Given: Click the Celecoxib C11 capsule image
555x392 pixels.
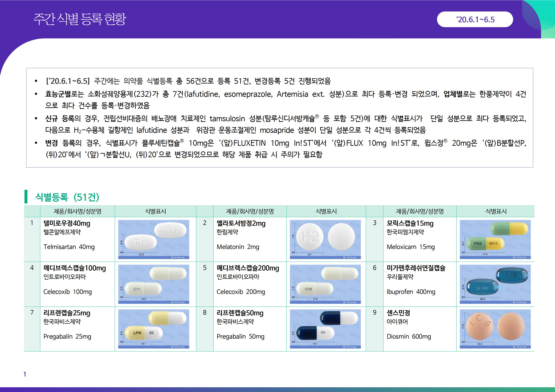Looking at the screenshot, I should [153, 284].
